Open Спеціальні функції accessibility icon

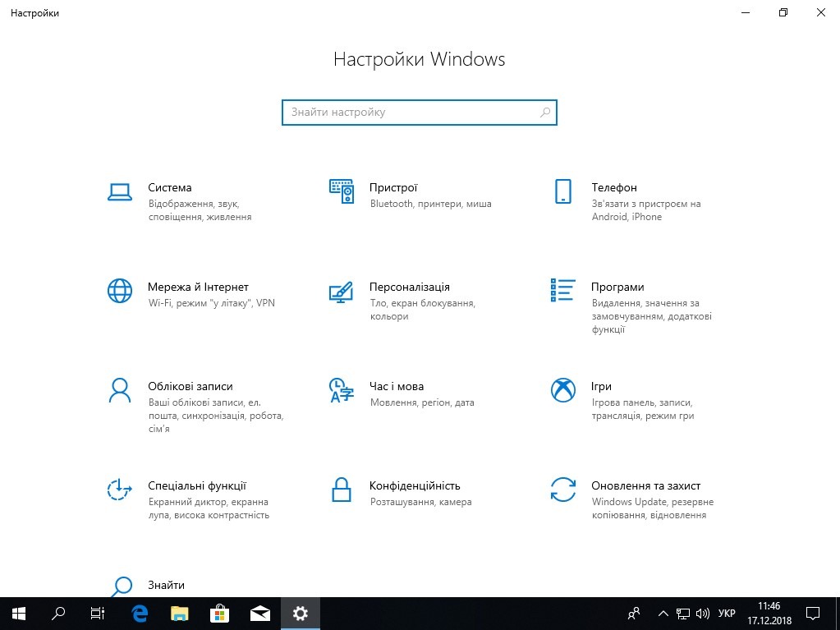point(119,489)
